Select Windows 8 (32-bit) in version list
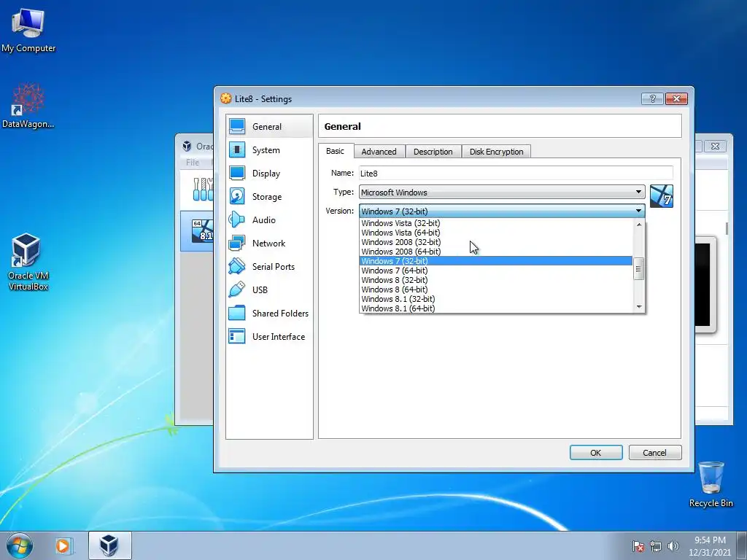The height and width of the screenshot is (560, 747). (x=495, y=280)
